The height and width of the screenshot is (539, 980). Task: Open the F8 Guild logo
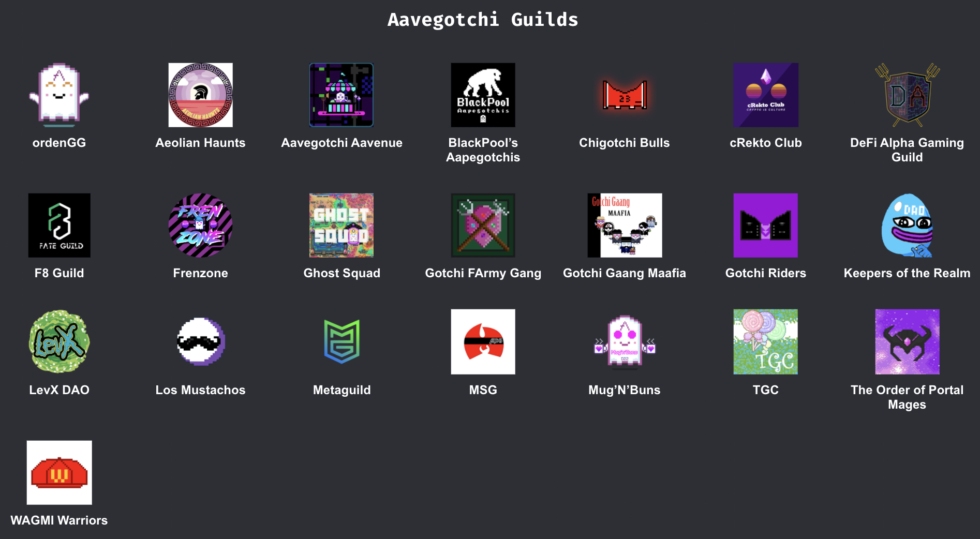coord(59,226)
